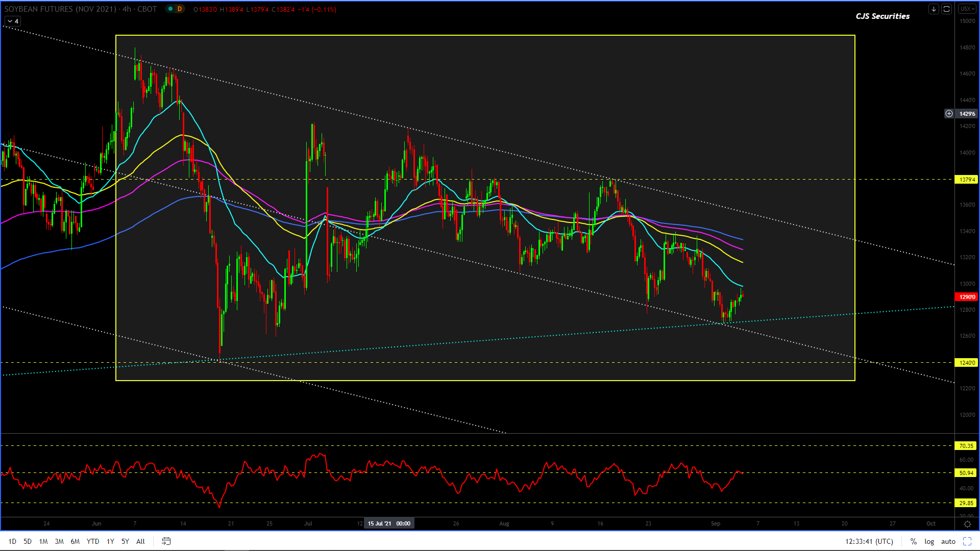Click the red 1290'0 current price label
Screen dimensions: 980x551
pos(966,297)
